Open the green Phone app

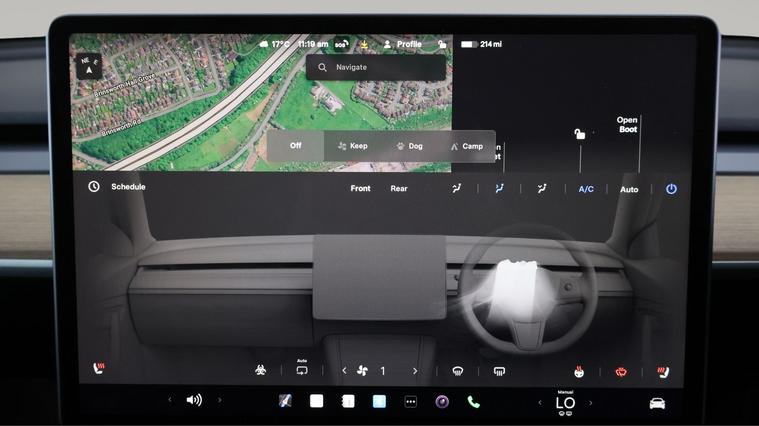[473, 402]
